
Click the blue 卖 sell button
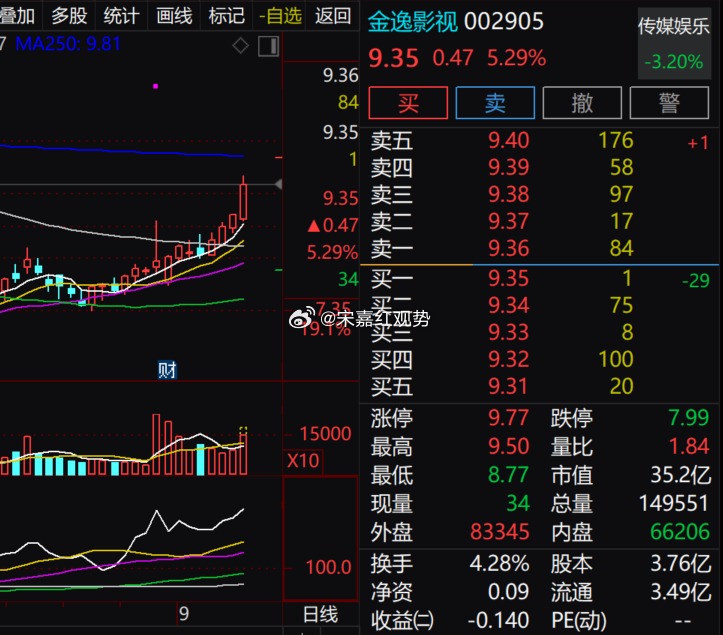click(495, 102)
